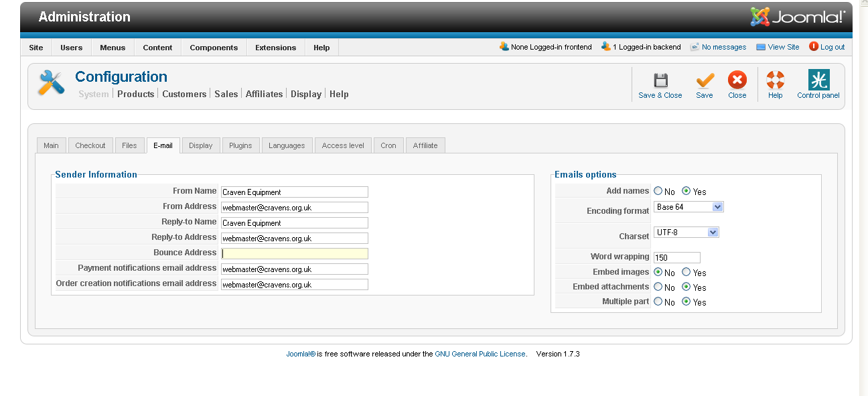This screenshot has width=868, height=396.
Task: Switch to the Display tab
Action: 201,145
